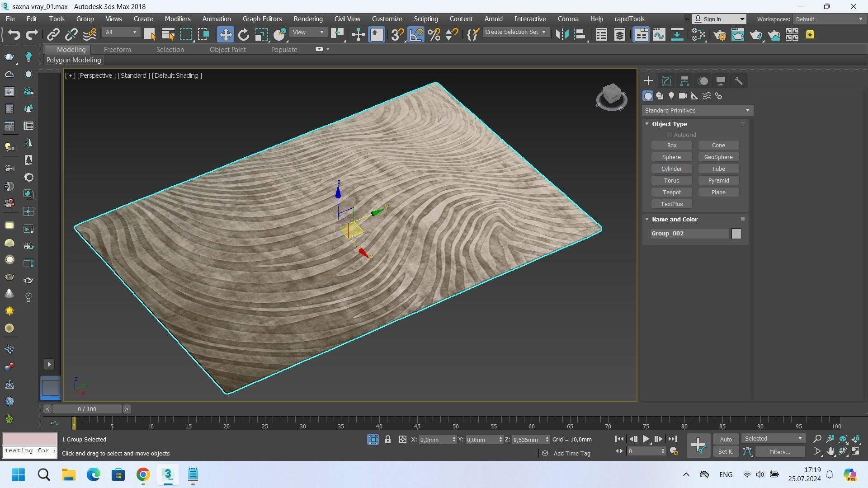
Task: Open the Modify panel tab icon
Action: 666,81
